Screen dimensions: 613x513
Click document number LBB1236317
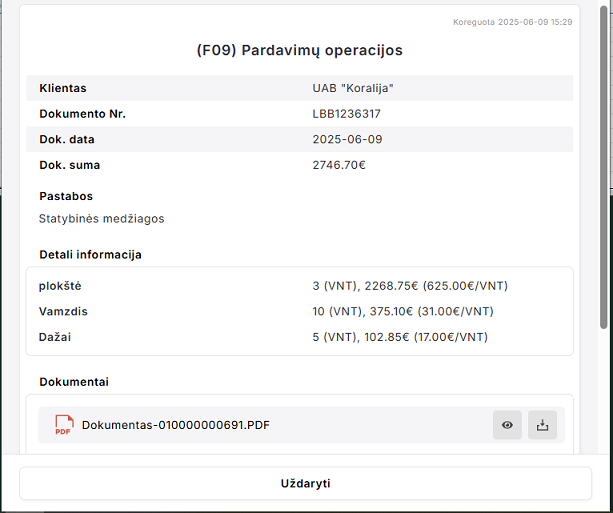pos(346,114)
